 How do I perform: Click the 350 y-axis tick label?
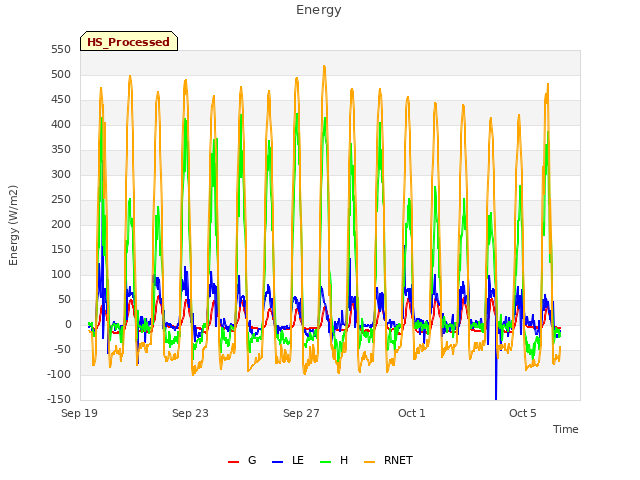[61, 149]
